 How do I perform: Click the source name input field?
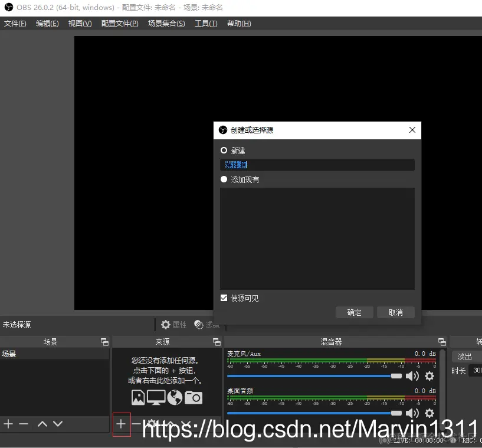317,165
